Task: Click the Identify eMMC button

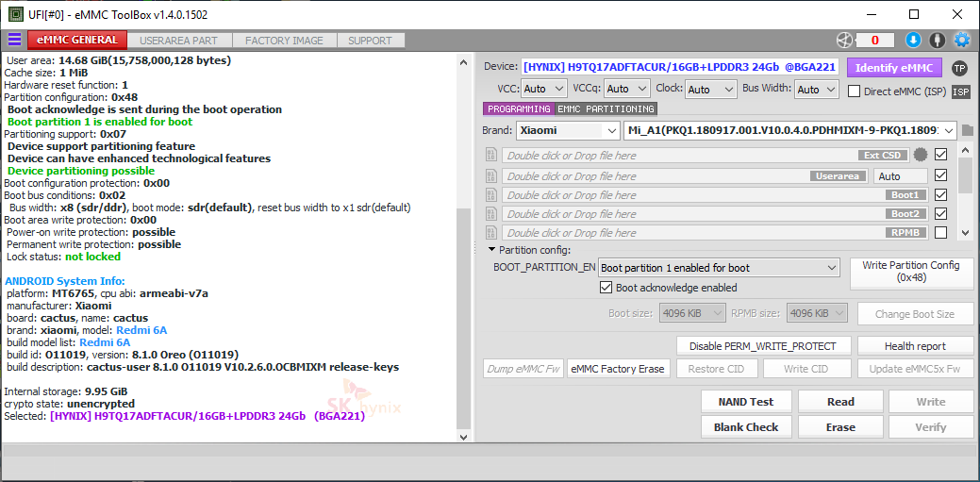Action: 894,68
